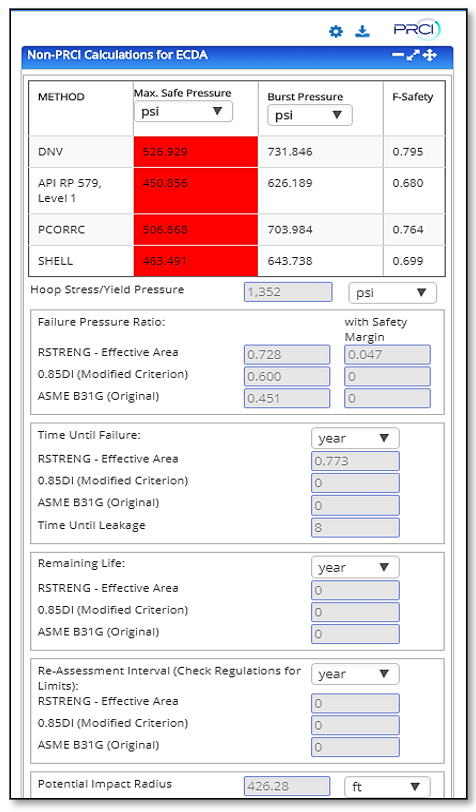Change Remaining Life year dropdown

(x=355, y=568)
